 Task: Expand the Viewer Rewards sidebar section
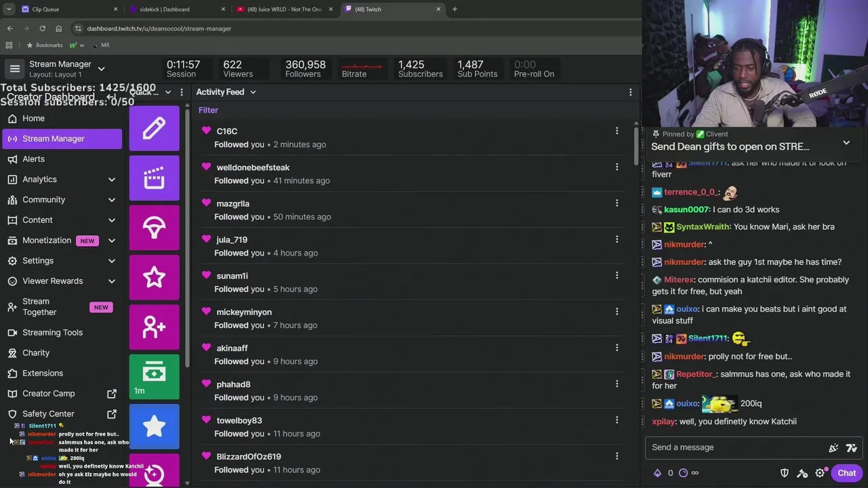tap(112, 281)
